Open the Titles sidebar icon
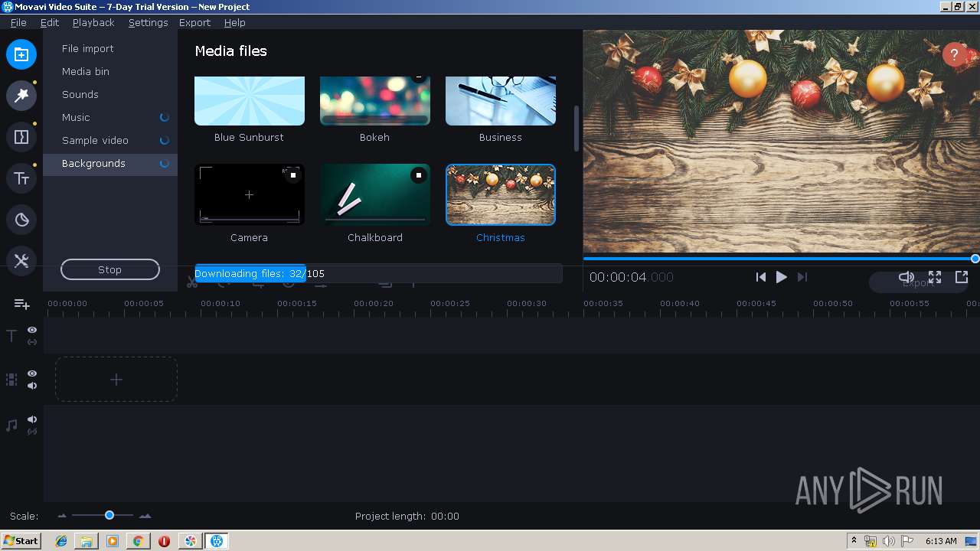The width and height of the screenshot is (980, 551). 21,178
